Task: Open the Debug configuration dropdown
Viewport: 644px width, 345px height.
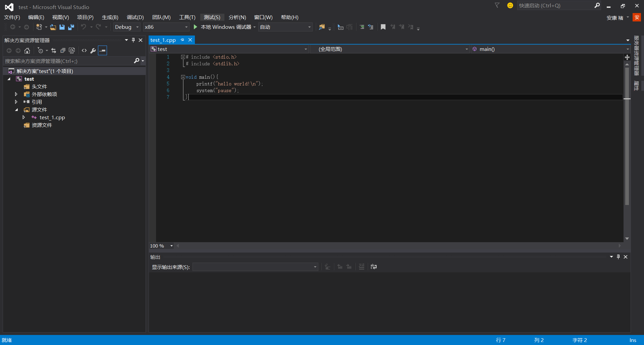Action: 126,27
